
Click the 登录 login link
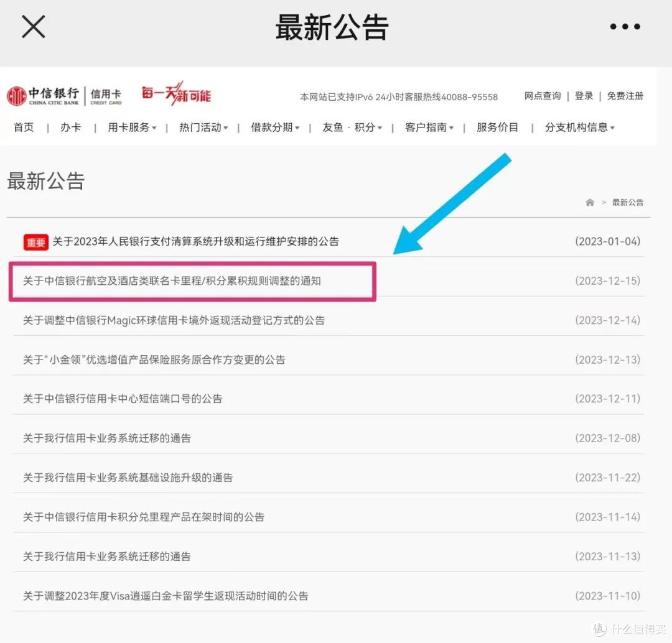(x=584, y=96)
